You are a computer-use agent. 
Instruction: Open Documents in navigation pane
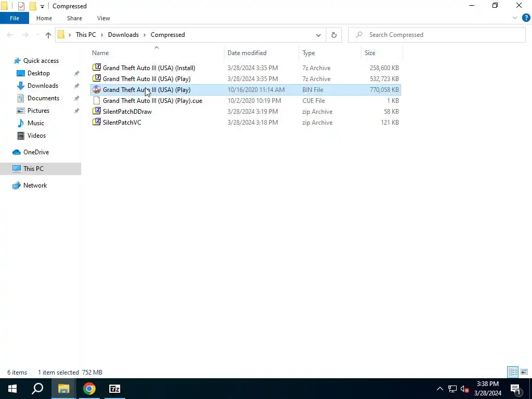pyautogui.click(x=43, y=98)
